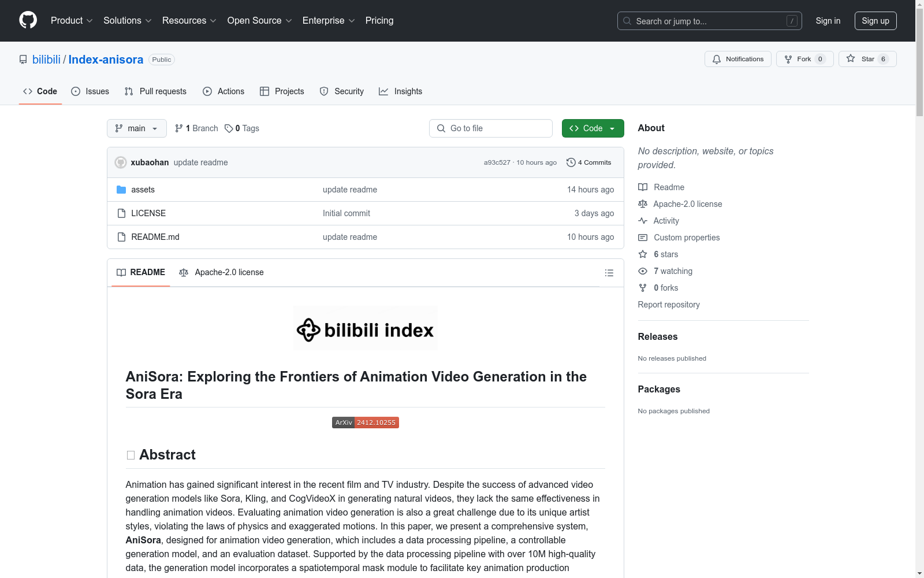Open the Index-anisora repository link
The image size is (924, 578).
[106, 60]
